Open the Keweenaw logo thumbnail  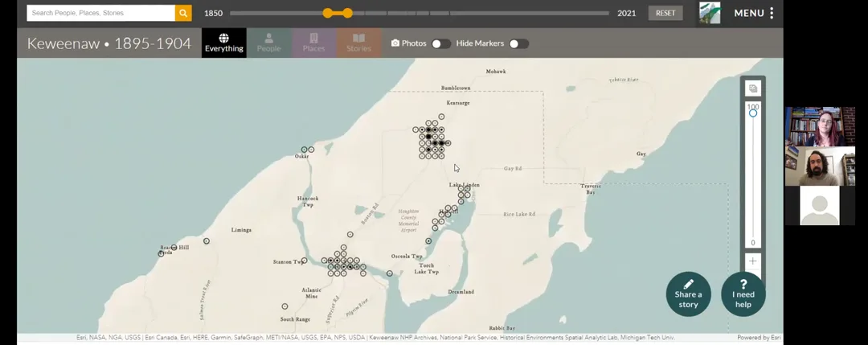click(x=710, y=13)
